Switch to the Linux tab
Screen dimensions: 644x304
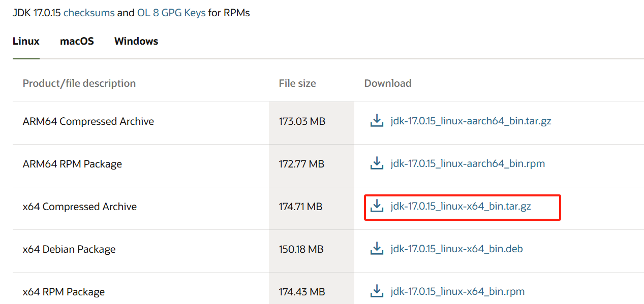26,41
